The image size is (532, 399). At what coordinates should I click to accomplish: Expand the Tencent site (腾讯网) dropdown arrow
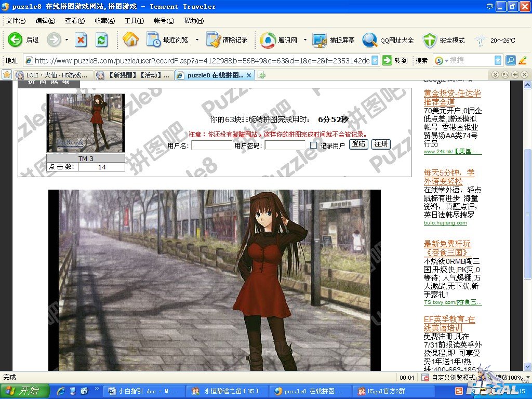point(305,39)
